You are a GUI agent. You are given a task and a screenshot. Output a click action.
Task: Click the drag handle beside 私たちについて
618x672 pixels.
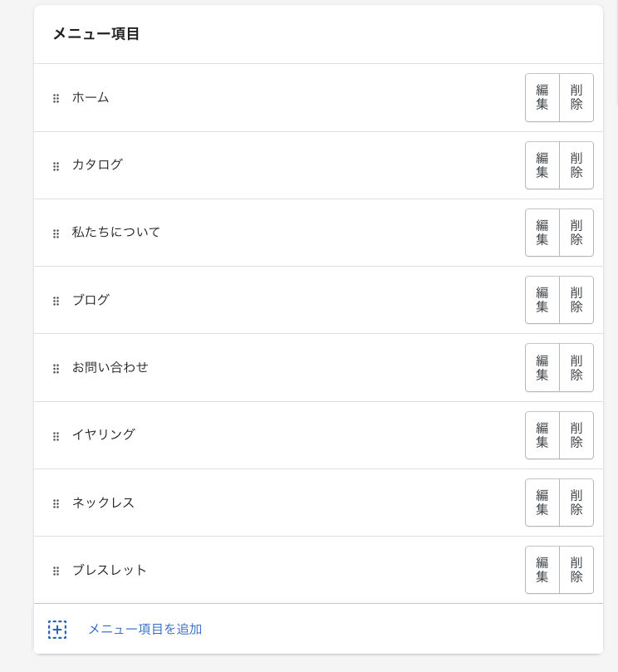click(56, 233)
